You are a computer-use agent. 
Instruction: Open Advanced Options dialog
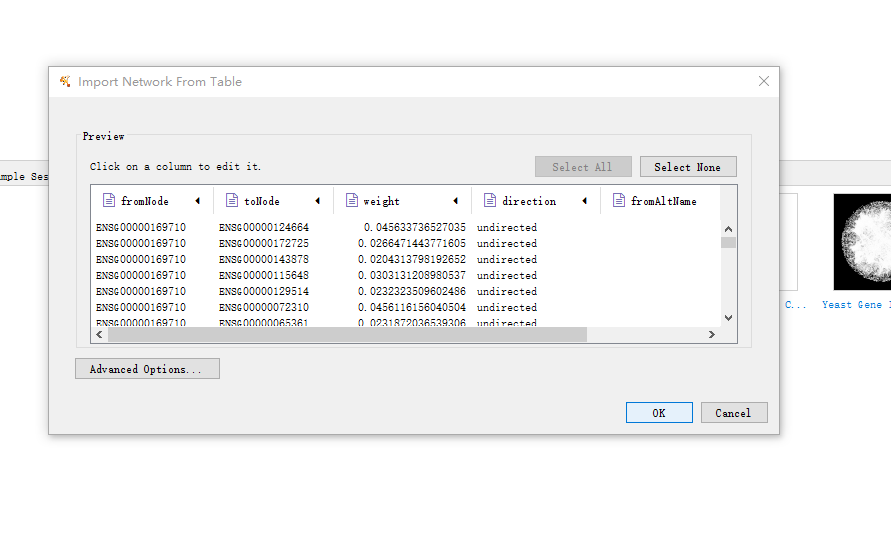147,369
